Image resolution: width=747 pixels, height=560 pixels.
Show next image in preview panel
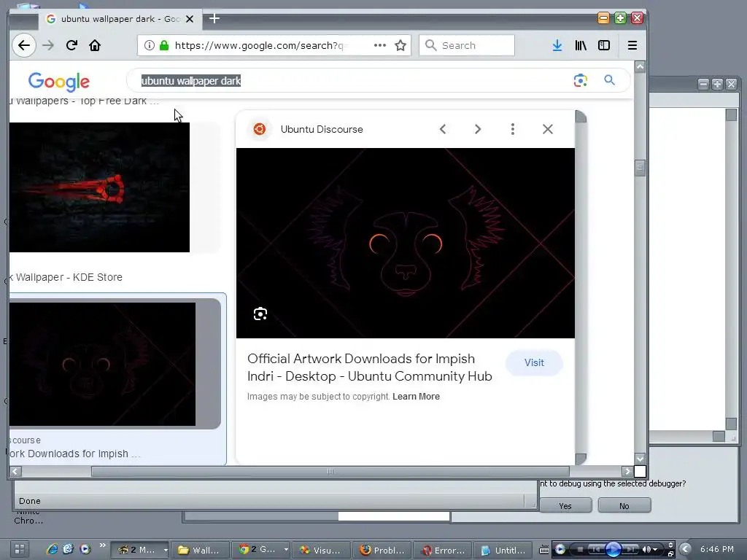(x=478, y=129)
